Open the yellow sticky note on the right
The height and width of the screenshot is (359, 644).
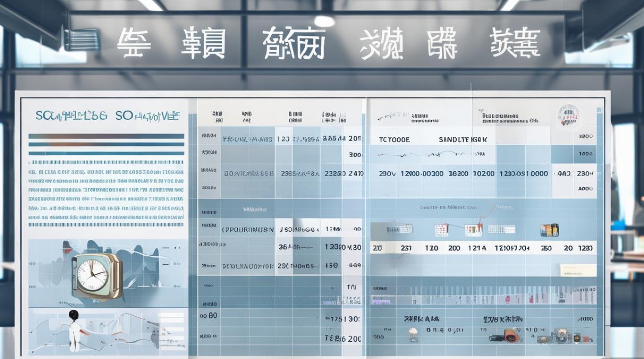[x=577, y=270]
